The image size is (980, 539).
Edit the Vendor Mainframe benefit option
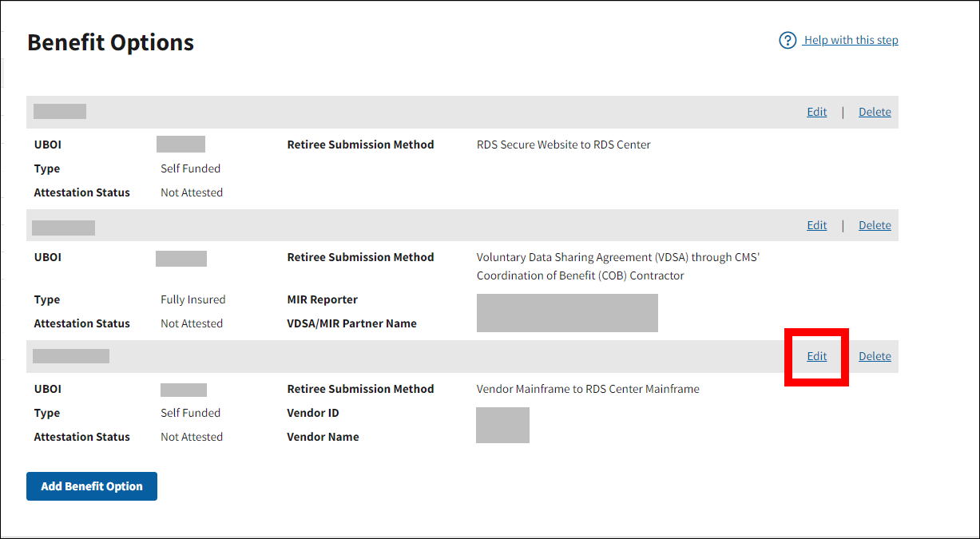pos(816,356)
